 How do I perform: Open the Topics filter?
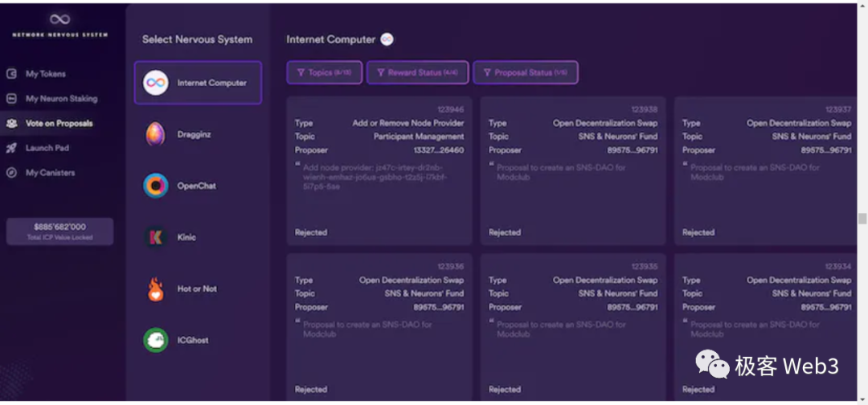[325, 72]
